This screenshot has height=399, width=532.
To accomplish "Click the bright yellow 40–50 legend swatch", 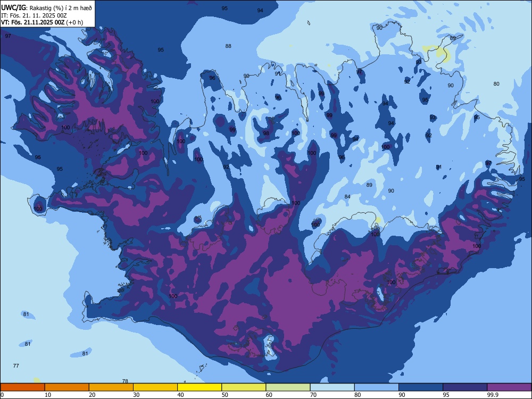I will pyautogui.click(x=199, y=387).
